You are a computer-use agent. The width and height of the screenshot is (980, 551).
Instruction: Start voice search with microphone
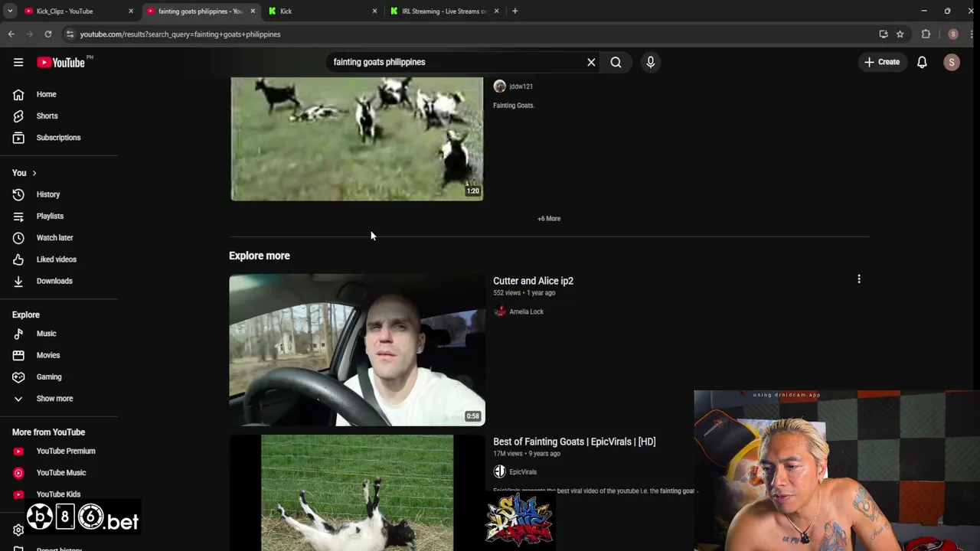click(651, 62)
